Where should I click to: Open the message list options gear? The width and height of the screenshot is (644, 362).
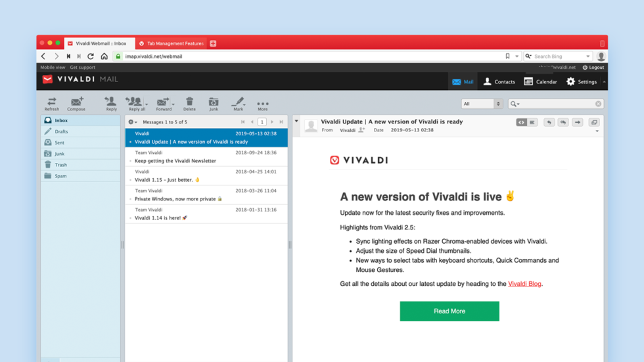tap(132, 122)
